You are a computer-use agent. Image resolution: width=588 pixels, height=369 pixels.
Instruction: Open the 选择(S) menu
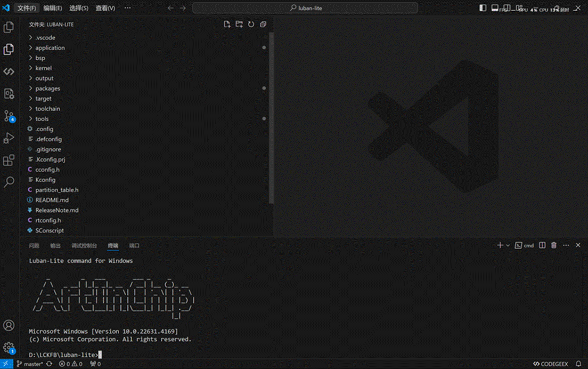click(x=79, y=8)
